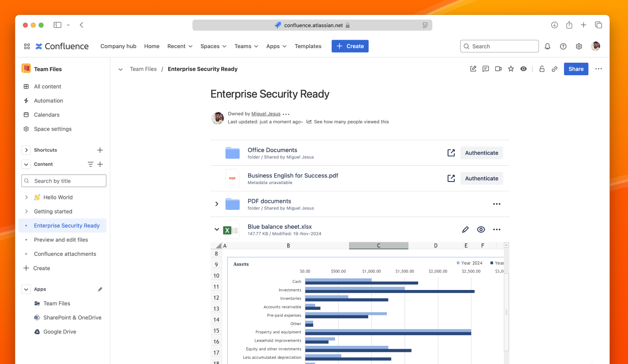
Task: Add new content with plus icon
Action: (x=100, y=164)
